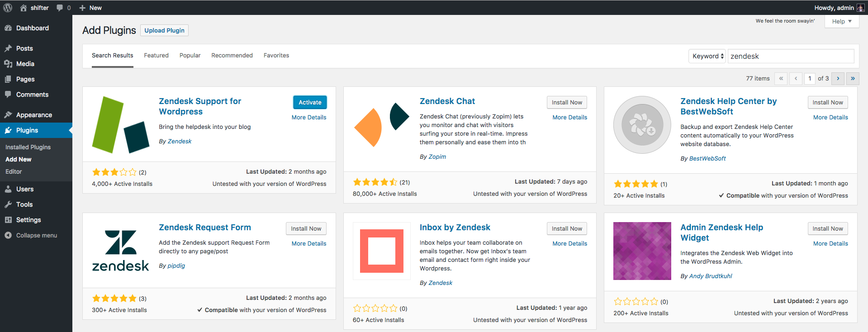Click Zendesk Support for Wordpress plugin logo

pos(121,125)
